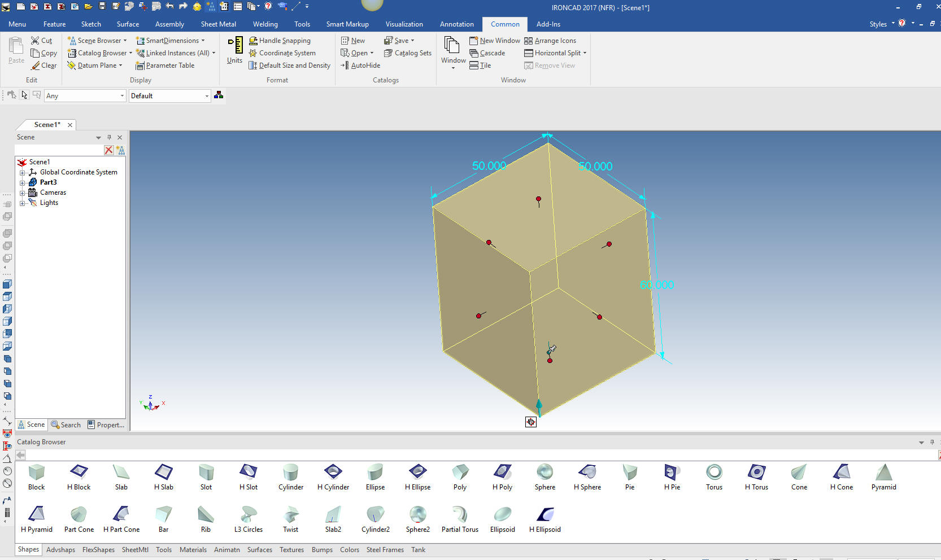Click the top face red handle of block
The width and height of the screenshot is (941, 560).
(x=538, y=199)
